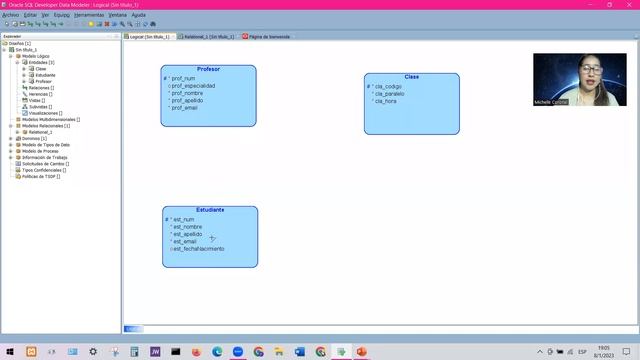
Task: Open the Archivo menu
Action: click(x=11, y=15)
